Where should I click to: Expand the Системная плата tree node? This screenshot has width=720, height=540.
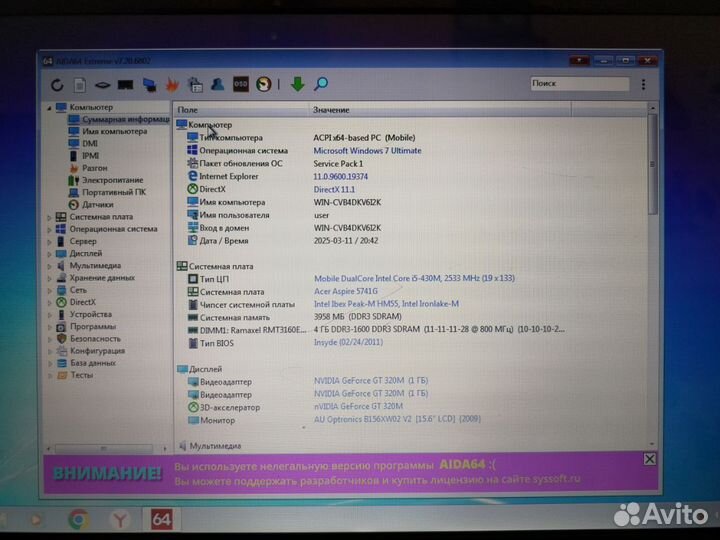[50, 216]
